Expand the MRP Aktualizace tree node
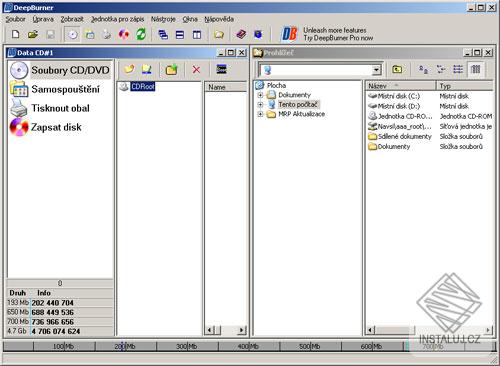This screenshot has height=366, width=500. (260, 114)
